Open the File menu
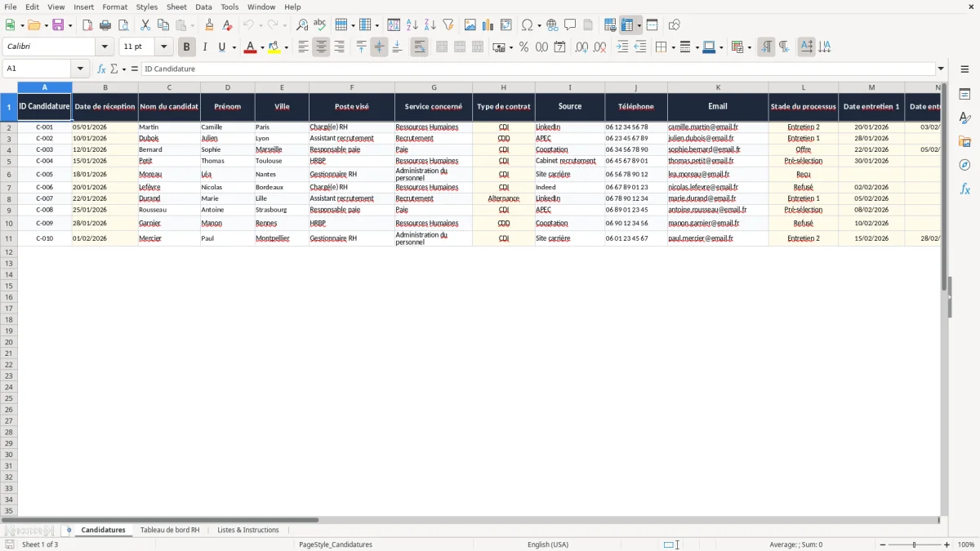 point(10,7)
